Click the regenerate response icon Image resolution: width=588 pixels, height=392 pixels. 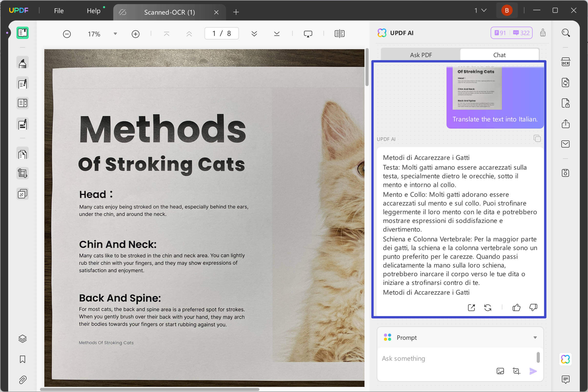[x=488, y=307]
